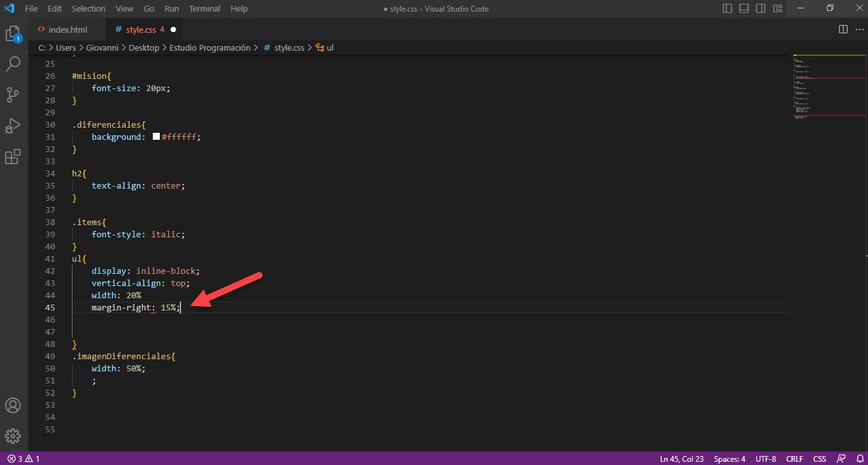Click the stray semicolon on line 51
Viewport: 868px width, 465px height.
[94, 381]
